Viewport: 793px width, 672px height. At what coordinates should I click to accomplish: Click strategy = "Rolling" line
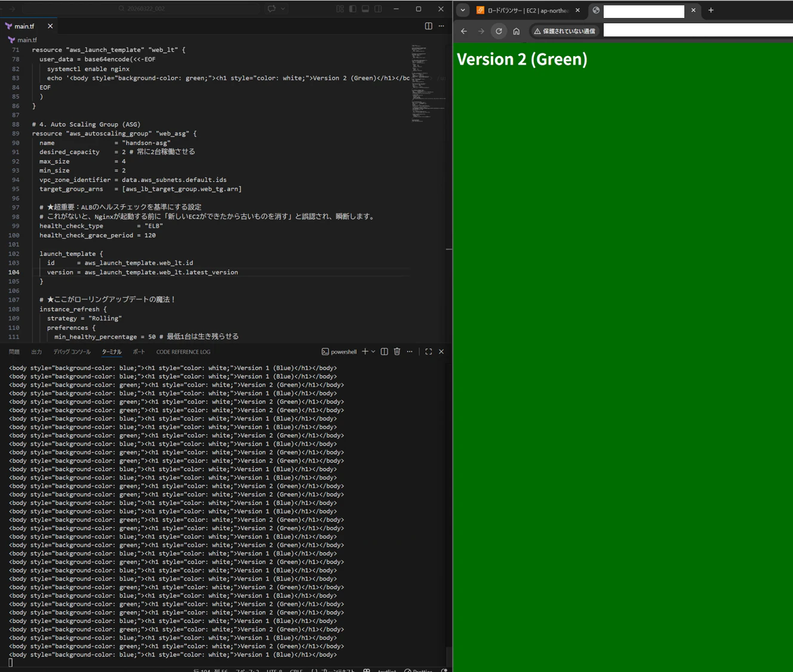[84, 318]
